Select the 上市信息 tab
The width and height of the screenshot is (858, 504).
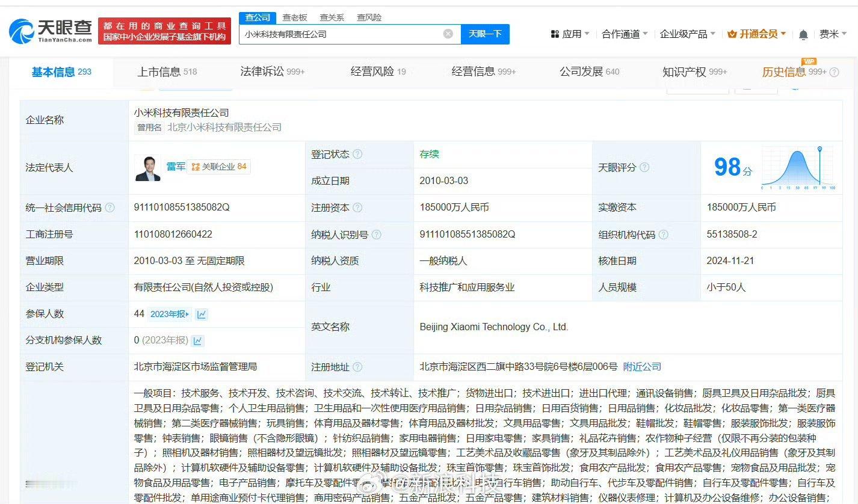pos(167,72)
